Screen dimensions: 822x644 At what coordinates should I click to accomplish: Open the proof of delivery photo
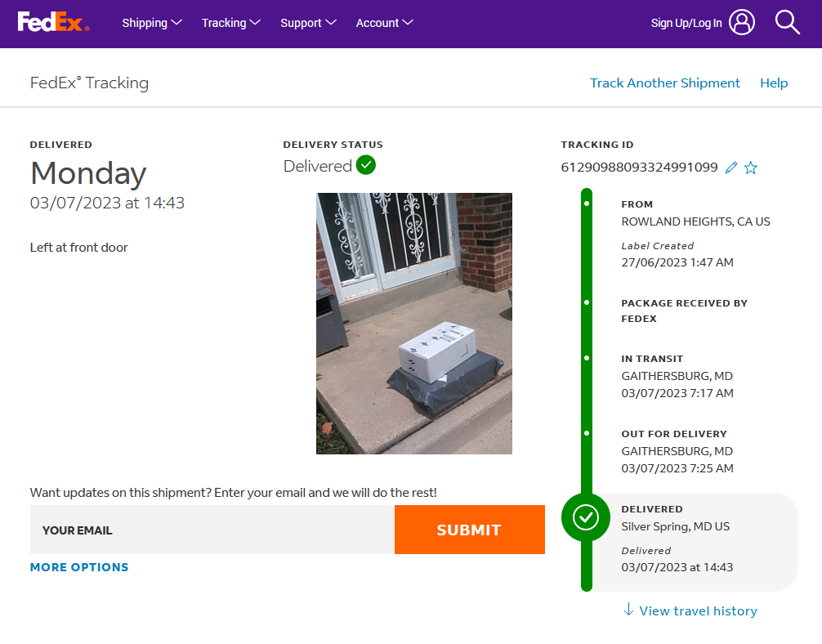point(414,324)
